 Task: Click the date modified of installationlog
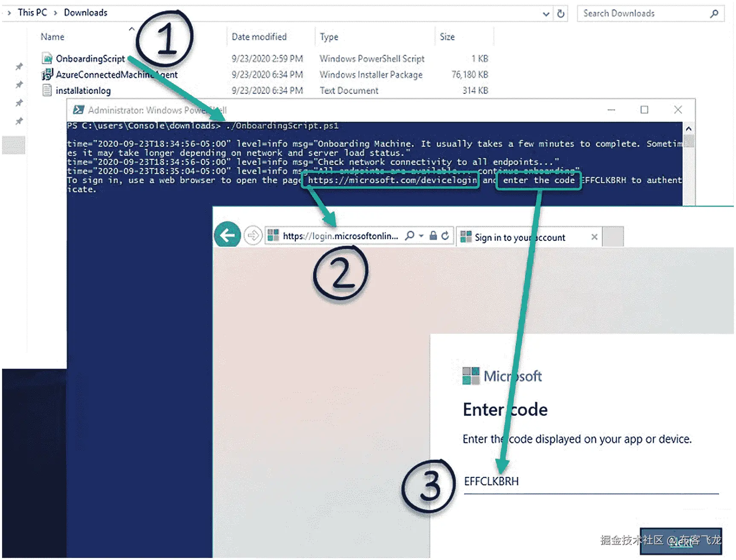tap(267, 90)
